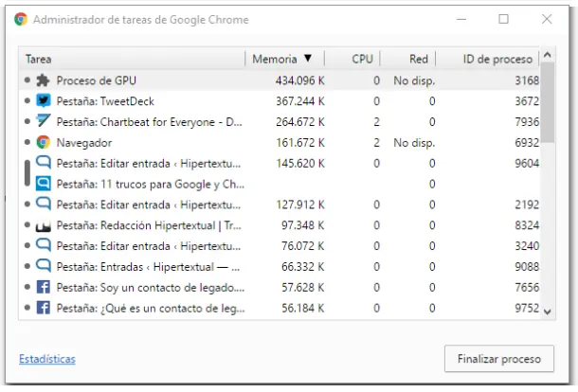578x392 pixels.
Task: Click process ID 9752
Action: [x=527, y=308]
